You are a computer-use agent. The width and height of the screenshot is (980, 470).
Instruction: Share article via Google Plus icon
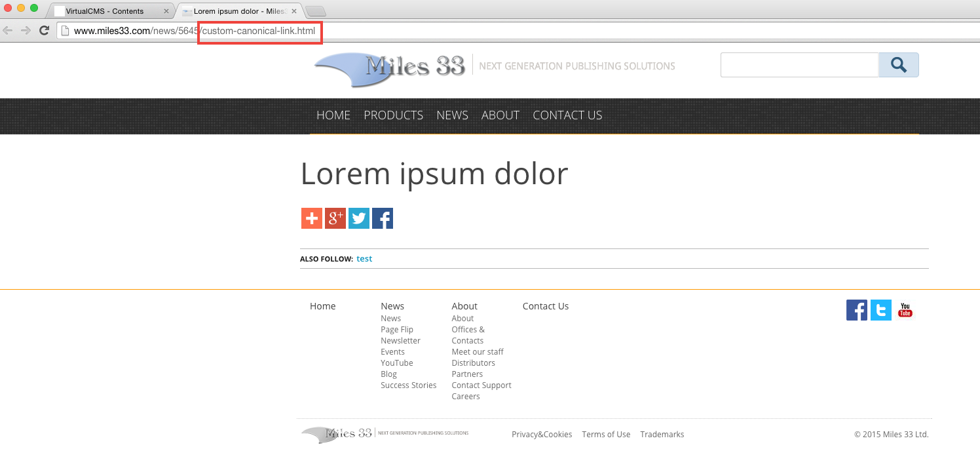point(335,218)
